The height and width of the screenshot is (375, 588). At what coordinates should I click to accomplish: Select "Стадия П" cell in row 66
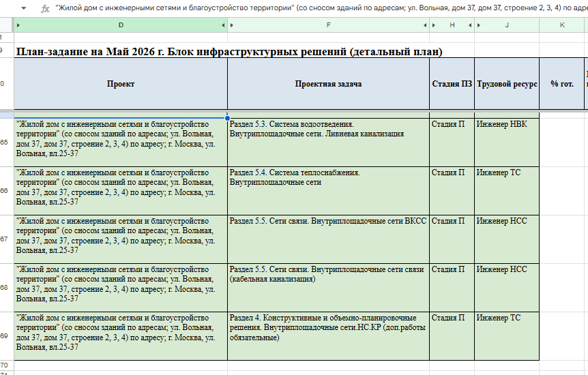tap(452, 191)
